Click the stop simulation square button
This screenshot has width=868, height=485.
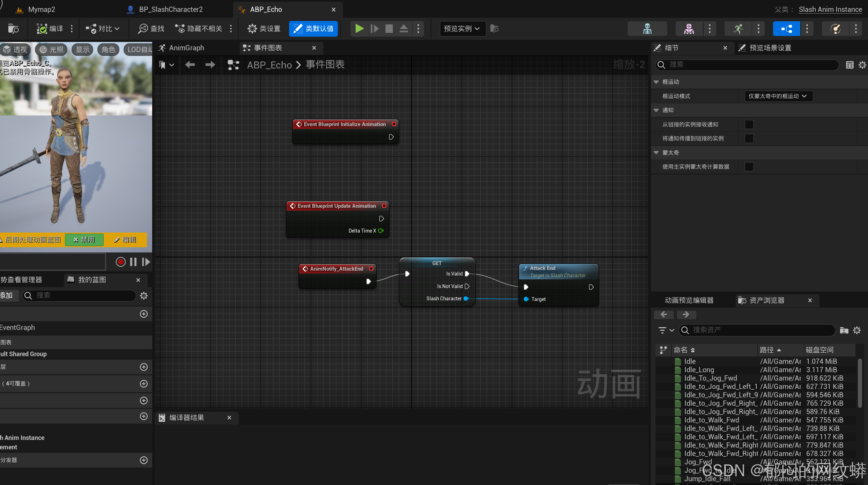tap(389, 28)
